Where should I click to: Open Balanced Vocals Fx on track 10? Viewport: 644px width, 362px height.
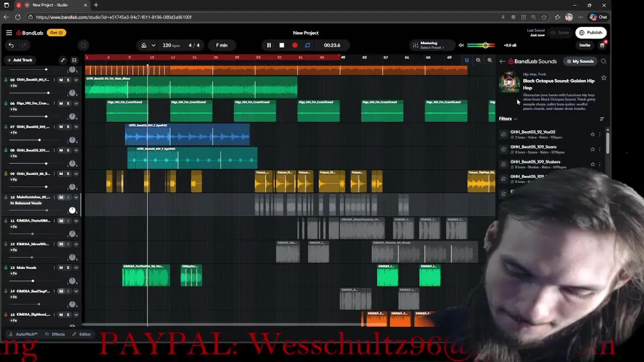26,203
